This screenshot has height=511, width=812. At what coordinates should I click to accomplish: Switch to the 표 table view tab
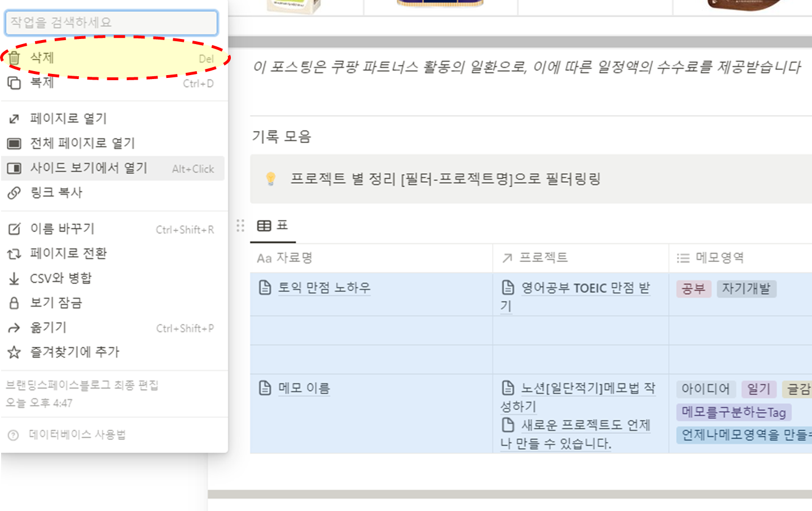[x=273, y=226]
